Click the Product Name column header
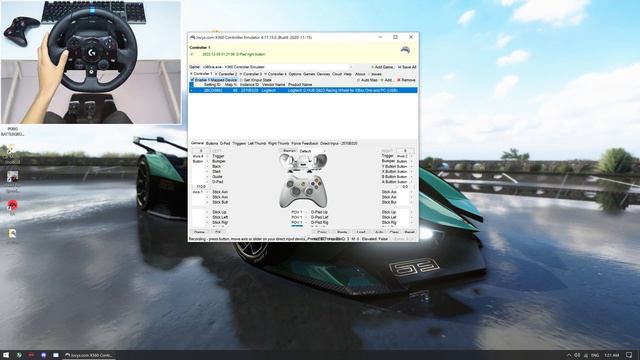This screenshot has height=360, width=640. [x=300, y=85]
